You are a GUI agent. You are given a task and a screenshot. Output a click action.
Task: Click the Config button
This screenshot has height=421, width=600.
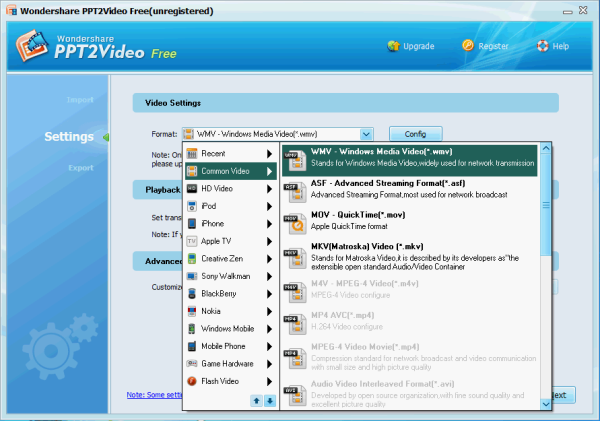(x=415, y=134)
